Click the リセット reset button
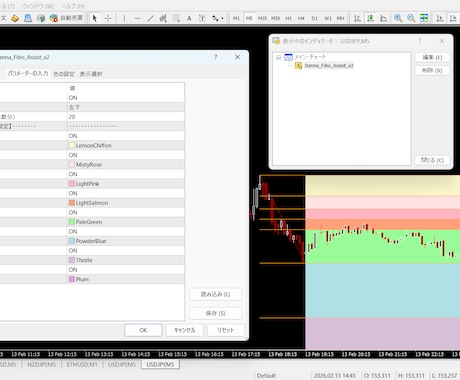The width and height of the screenshot is (460, 380). click(x=226, y=330)
